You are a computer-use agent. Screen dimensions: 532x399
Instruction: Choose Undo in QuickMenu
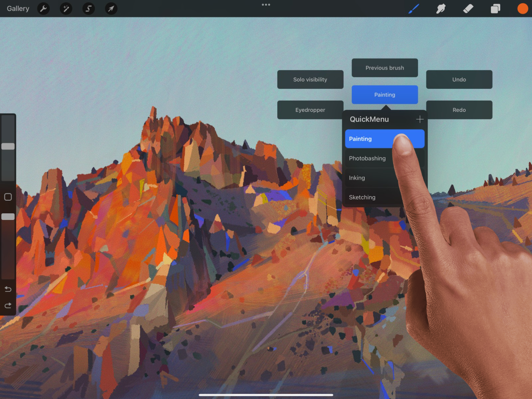(459, 79)
